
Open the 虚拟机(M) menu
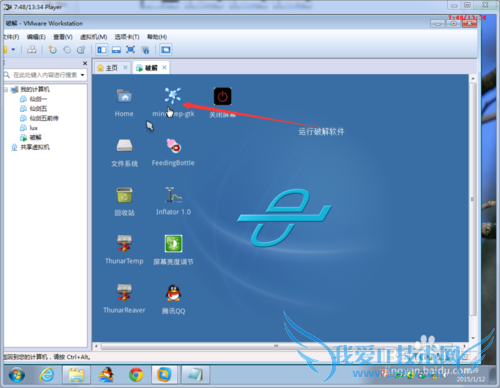(93, 37)
